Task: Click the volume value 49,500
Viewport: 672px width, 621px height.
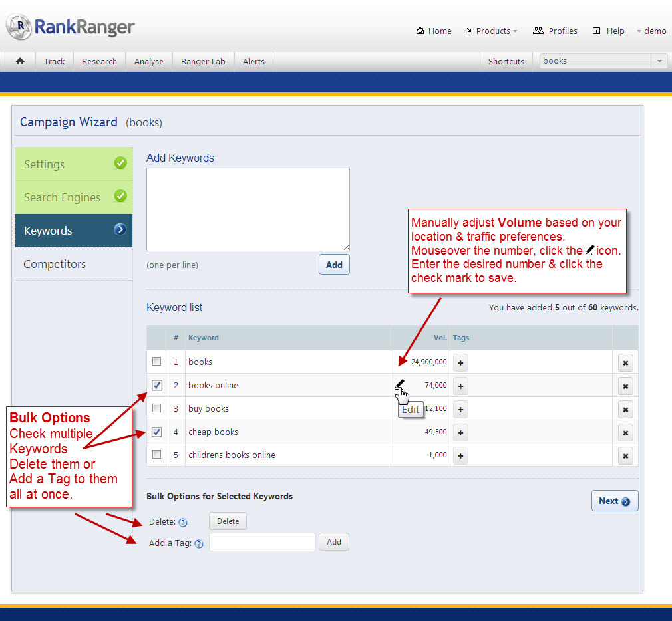Action: (436, 432)
